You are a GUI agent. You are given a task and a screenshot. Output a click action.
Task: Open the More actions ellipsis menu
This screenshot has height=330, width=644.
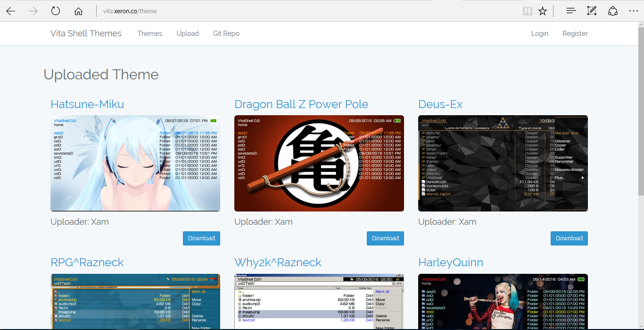[633, 11]
